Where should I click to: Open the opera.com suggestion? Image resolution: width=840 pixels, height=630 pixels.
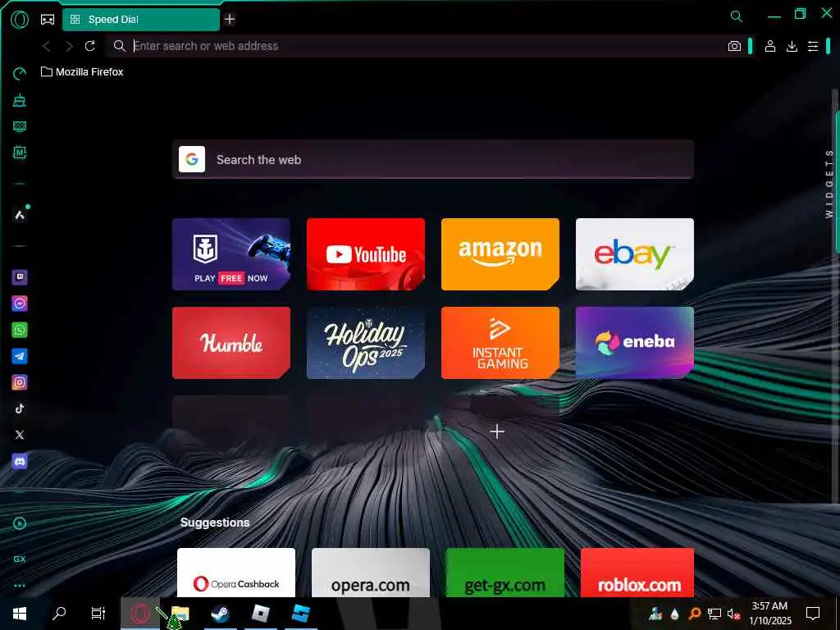coord(371,572)
